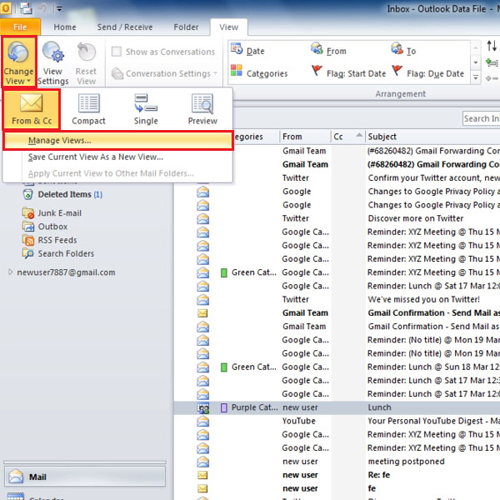Select the Single view
The image size is (500, 500).
pyautogui.click(x=146, y=109)
